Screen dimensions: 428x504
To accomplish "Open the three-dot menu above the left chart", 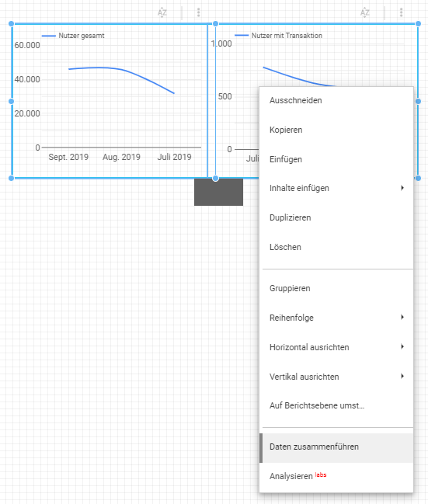I will pyautogui.click(x=198, y=12).
